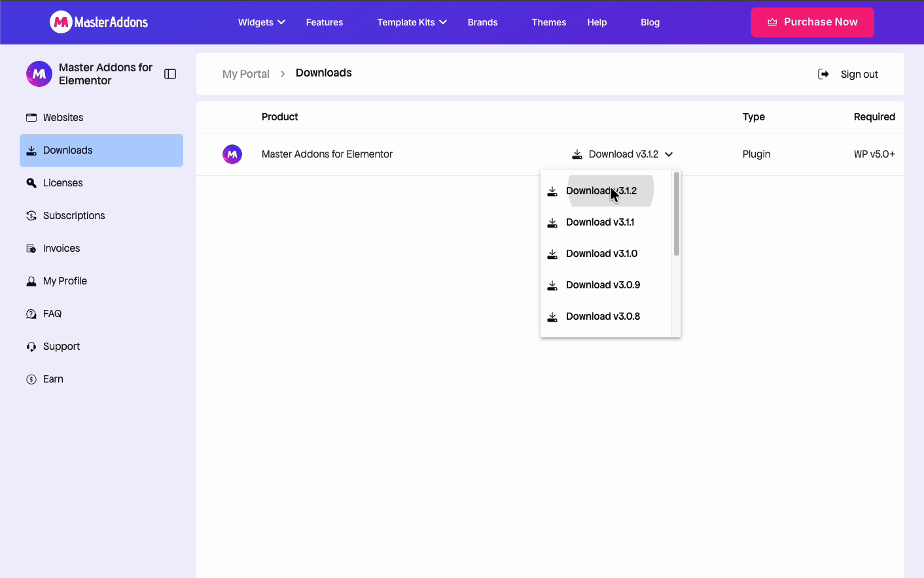Go to My Portal breadcrumb link
The height and width of the screenshot is (578, 924).
coord(246,74)
